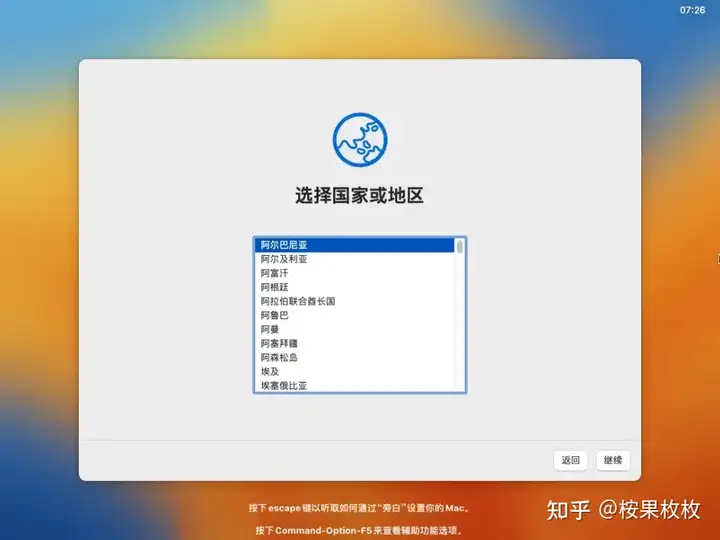Pick 阿曼 from the region list
Image resolution: width=720 pixels, height=540 pixels.
tap(354, 329)
